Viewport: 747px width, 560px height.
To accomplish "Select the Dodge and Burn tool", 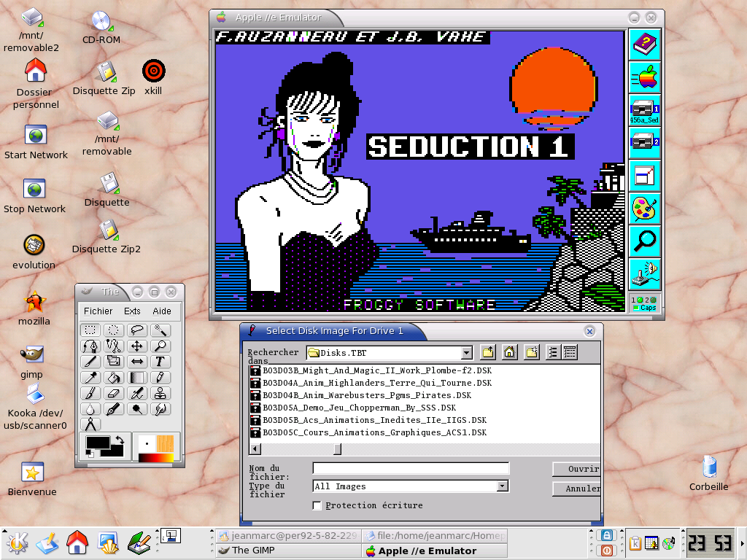I will (136, 408).
